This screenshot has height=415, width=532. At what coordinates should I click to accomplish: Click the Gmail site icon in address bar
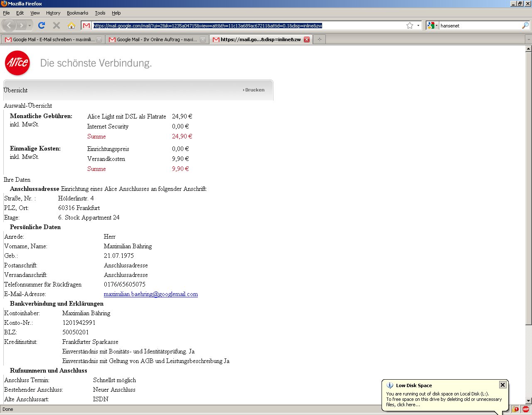click(86, 26)
